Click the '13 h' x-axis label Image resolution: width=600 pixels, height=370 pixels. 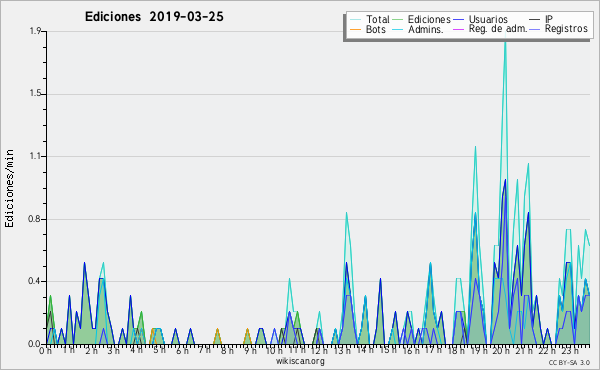(343, 351)
